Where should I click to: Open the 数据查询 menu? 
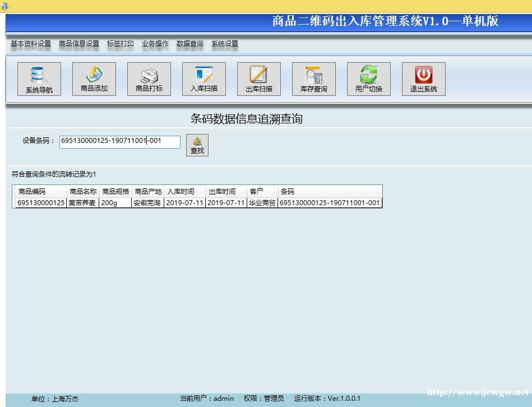[x=189, y=44]
